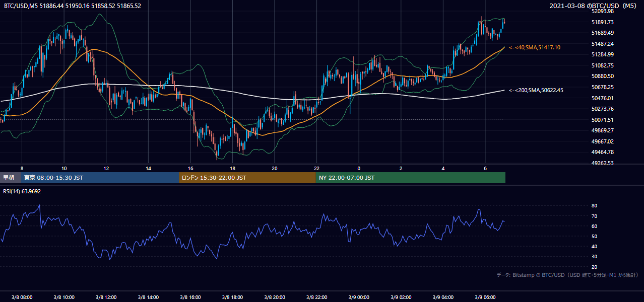Click the hour 20 tick on price chart
The width and height of the screenshot is (644, 302).
274,168
